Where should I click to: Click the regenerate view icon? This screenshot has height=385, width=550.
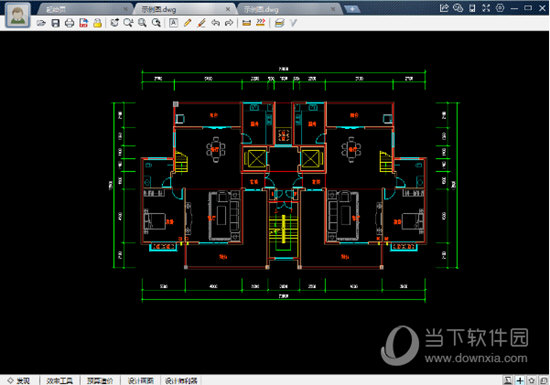(x=114, y=23)
